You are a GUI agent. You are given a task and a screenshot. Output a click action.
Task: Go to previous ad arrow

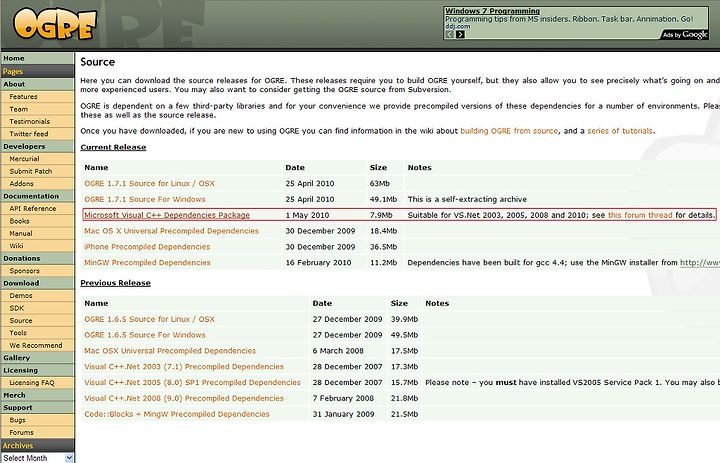coord(450,34)
